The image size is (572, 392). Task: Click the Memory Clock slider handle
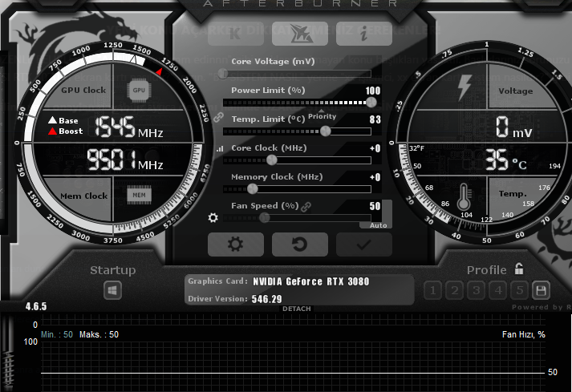click(x=252, y=189)
